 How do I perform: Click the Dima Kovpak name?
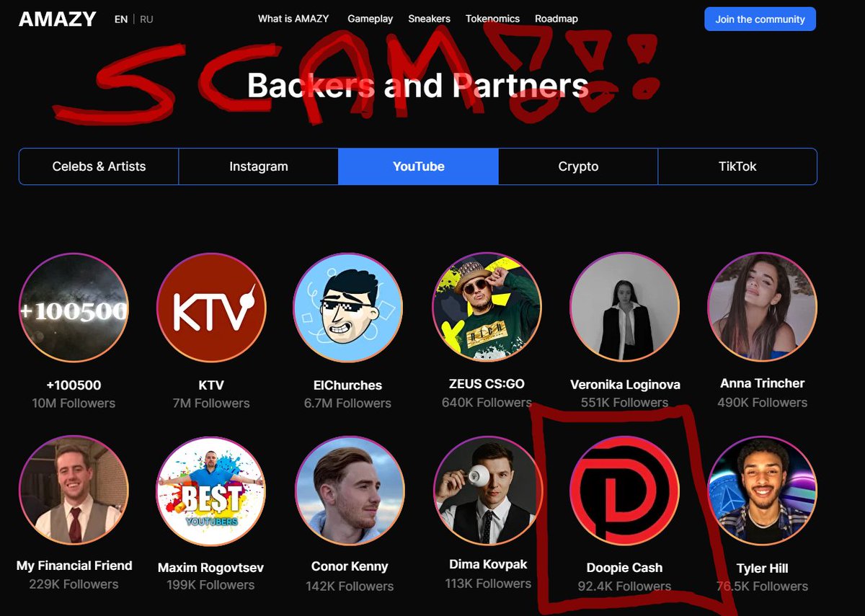click(488, 564)
